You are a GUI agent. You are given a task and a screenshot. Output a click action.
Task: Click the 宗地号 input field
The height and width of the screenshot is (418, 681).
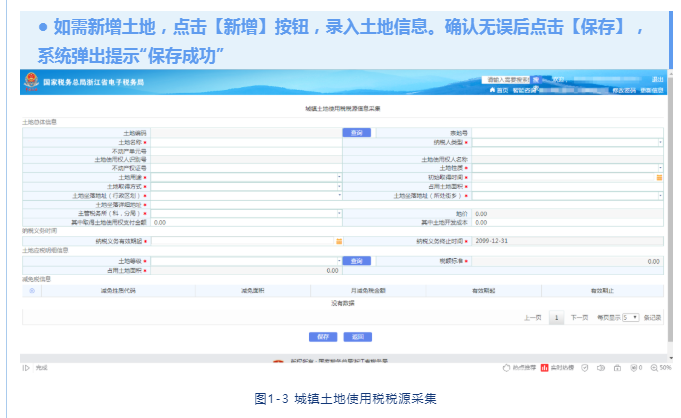(x=567, y=133)
